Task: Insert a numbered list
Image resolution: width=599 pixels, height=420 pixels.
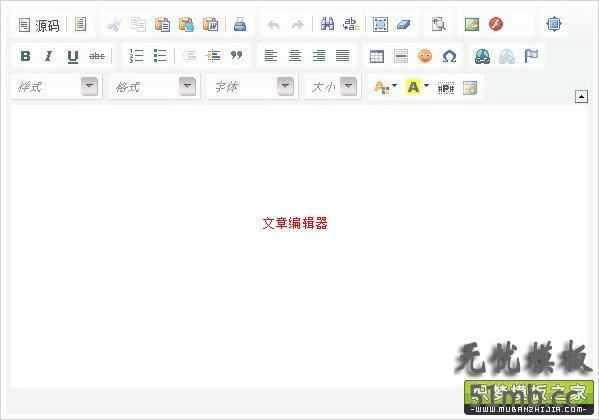Action: 136,56
